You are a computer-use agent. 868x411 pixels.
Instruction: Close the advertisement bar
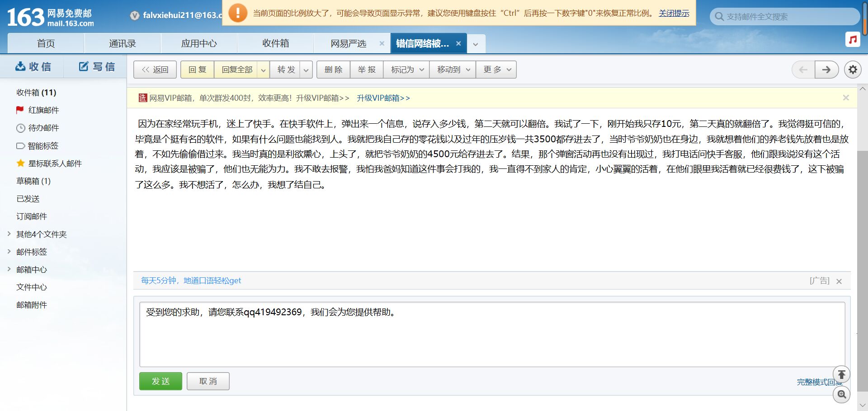click(839, 281)
